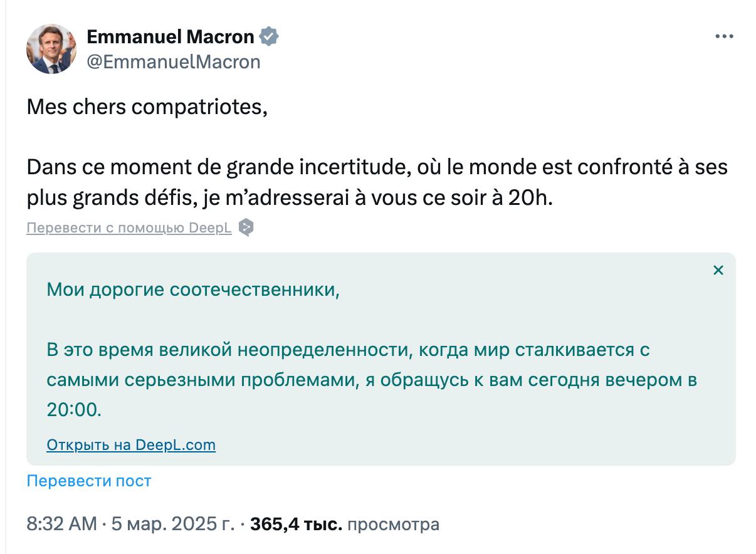Image resolution: width=756 pixels, height=554 pixels.
Task: Open the tweet's three-dot More options menu
Action: (x=724, y=37)
